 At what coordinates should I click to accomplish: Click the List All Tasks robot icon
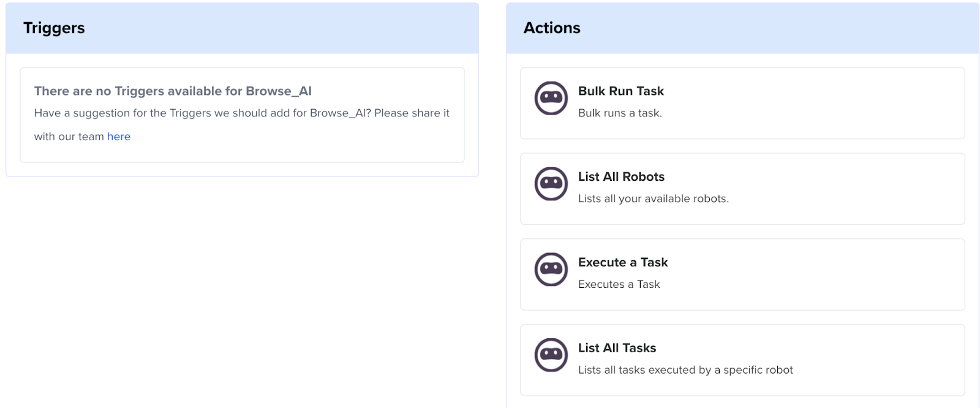(x=551, y=355)
